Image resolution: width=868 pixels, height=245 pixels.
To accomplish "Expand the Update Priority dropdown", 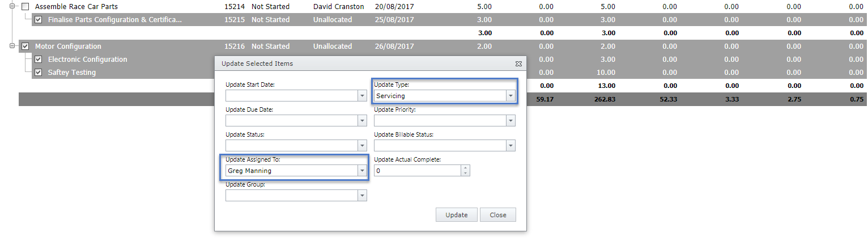I will tap(510, 121).
